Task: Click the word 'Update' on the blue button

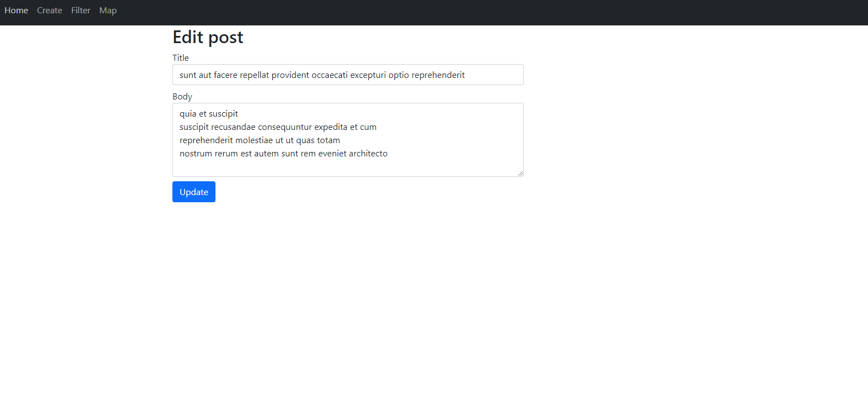Action: [193, 192]
